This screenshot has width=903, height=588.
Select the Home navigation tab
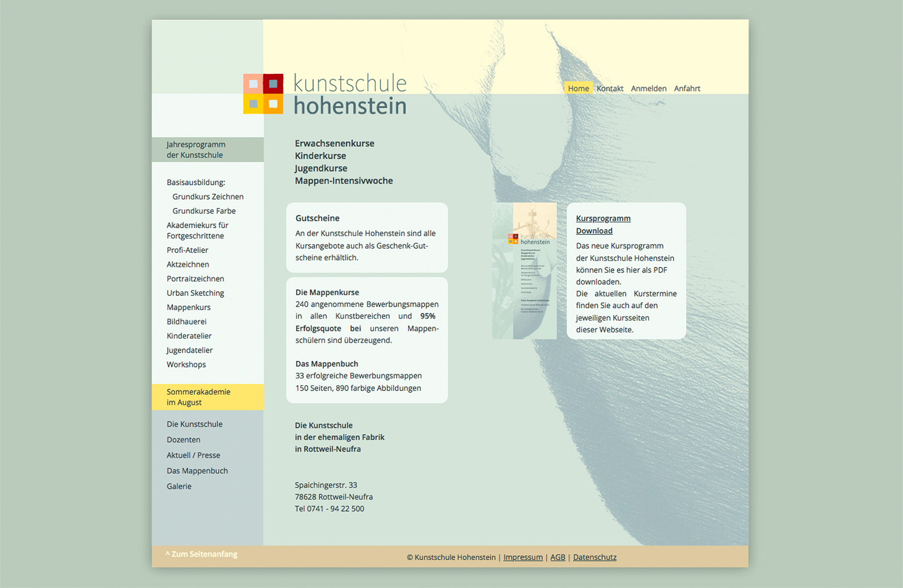pos(578,88)
